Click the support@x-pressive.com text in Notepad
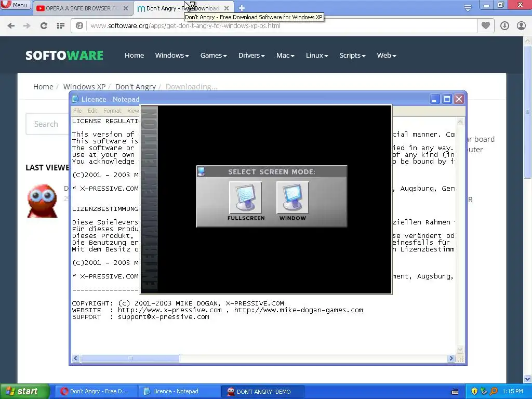 pyautogui.click(x=163, y=317)
